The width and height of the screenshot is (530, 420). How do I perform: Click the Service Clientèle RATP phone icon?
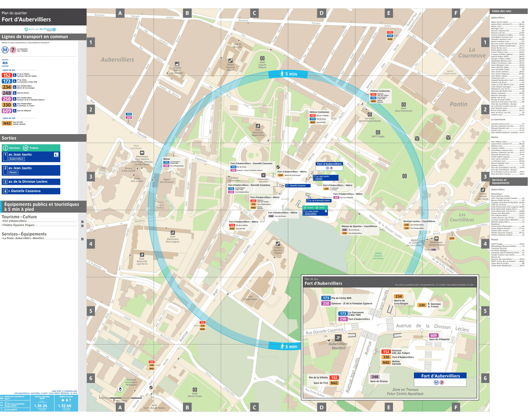point(35,405)
